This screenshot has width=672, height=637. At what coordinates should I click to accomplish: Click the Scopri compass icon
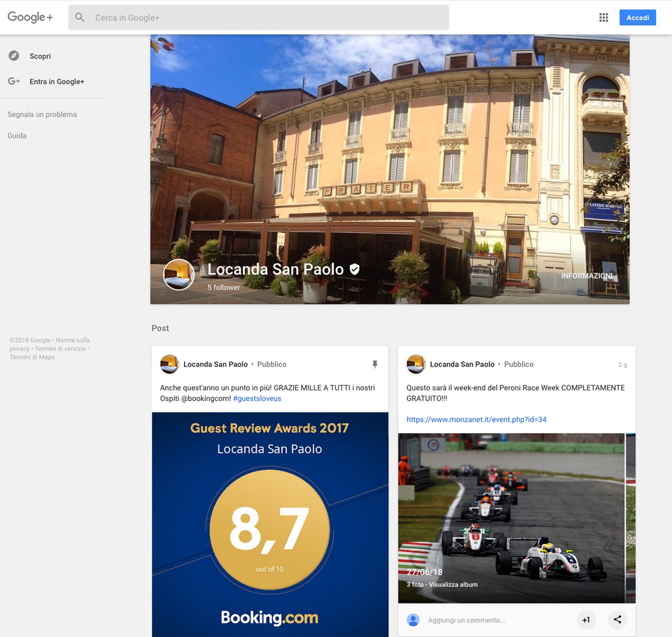(x=14, y=56)
